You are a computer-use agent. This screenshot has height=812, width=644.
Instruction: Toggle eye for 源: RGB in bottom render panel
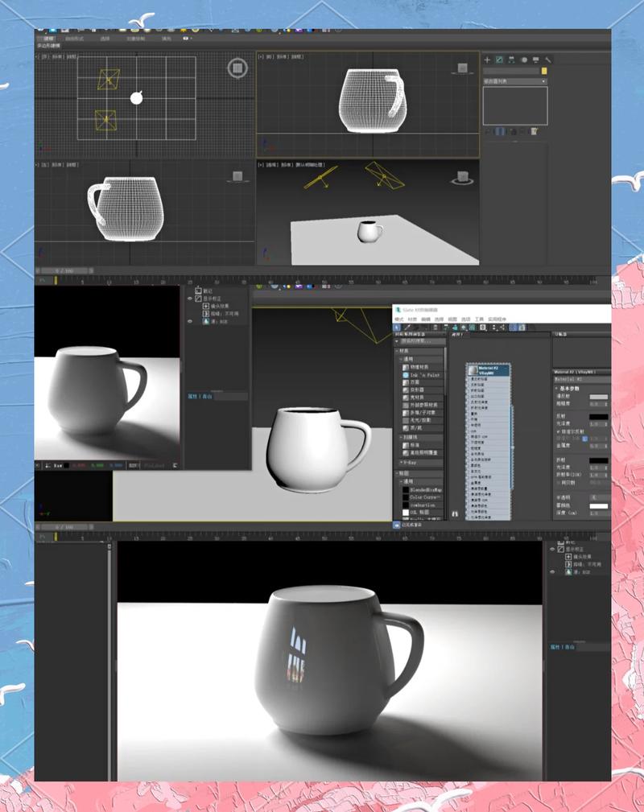click(x=552, y=571)
